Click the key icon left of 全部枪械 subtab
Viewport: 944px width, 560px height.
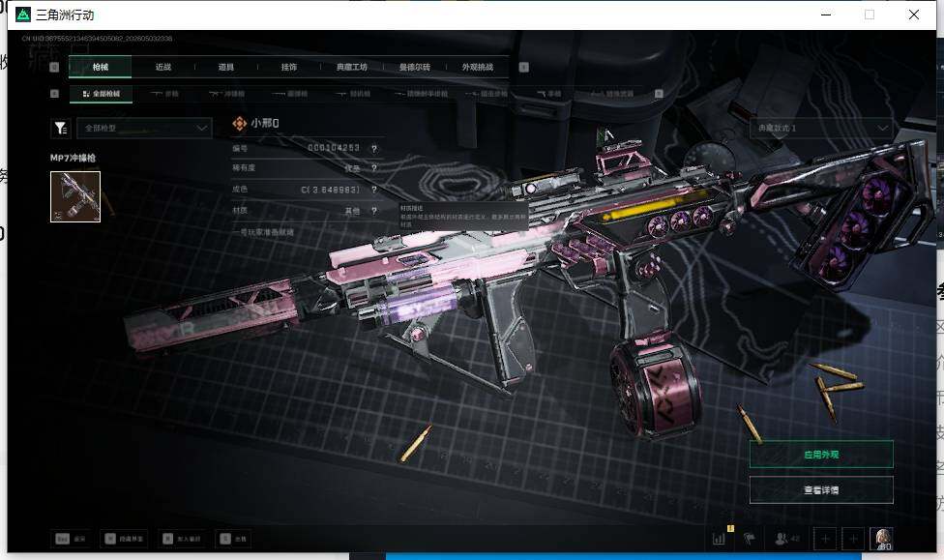54,94
